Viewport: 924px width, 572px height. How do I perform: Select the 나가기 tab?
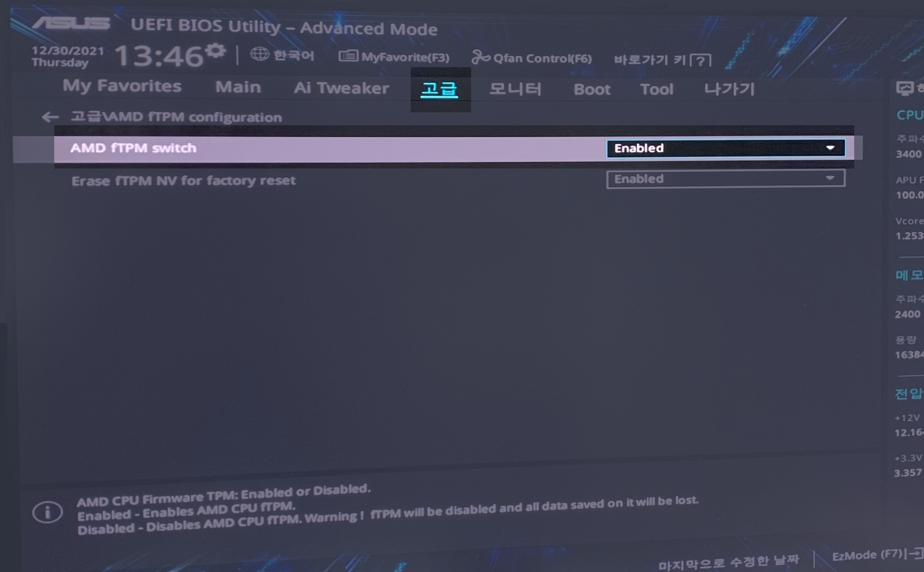click(729, 90)
